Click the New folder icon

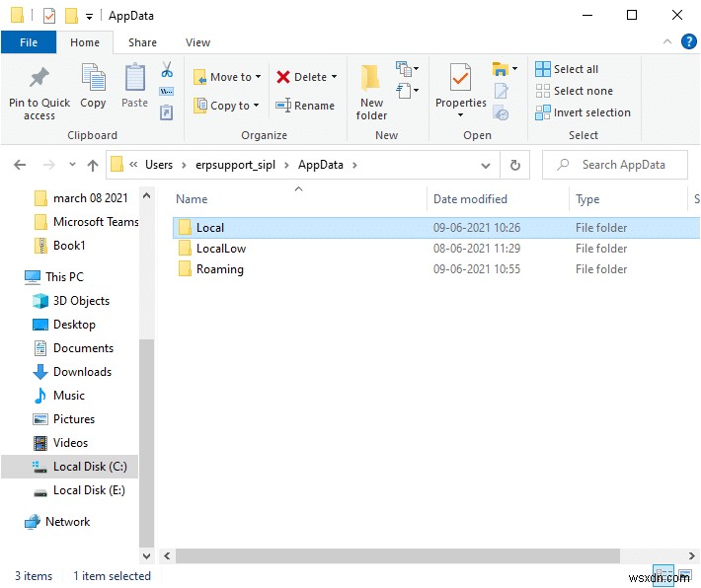pos(370,78)
